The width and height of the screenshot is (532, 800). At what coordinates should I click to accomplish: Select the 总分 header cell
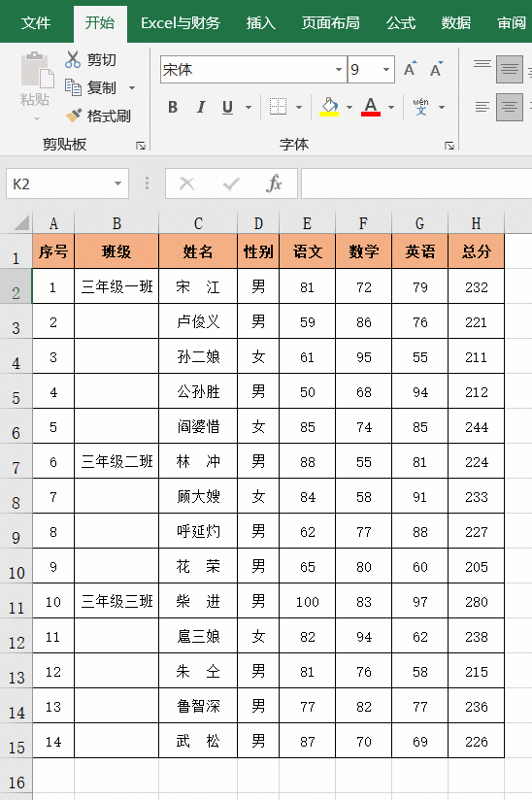click(476, 251)
